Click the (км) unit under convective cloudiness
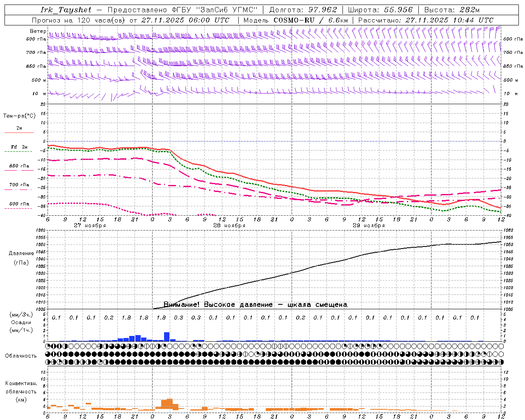 tap(21, 399)
